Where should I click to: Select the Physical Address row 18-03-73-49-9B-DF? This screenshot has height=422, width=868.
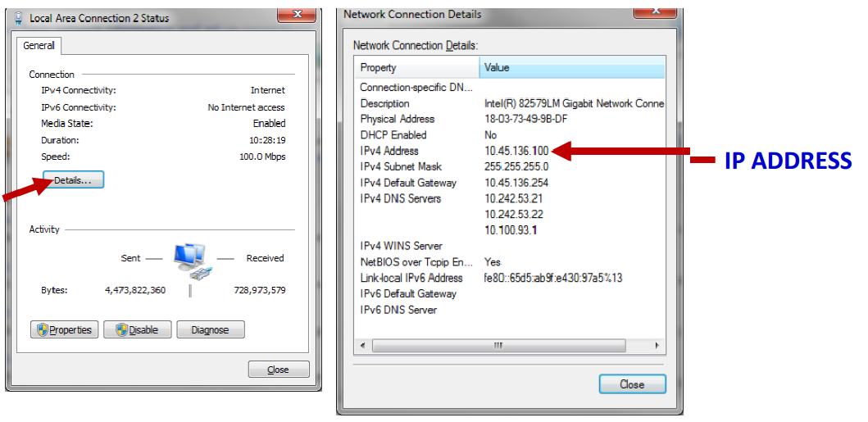click(x=510, y=119)
